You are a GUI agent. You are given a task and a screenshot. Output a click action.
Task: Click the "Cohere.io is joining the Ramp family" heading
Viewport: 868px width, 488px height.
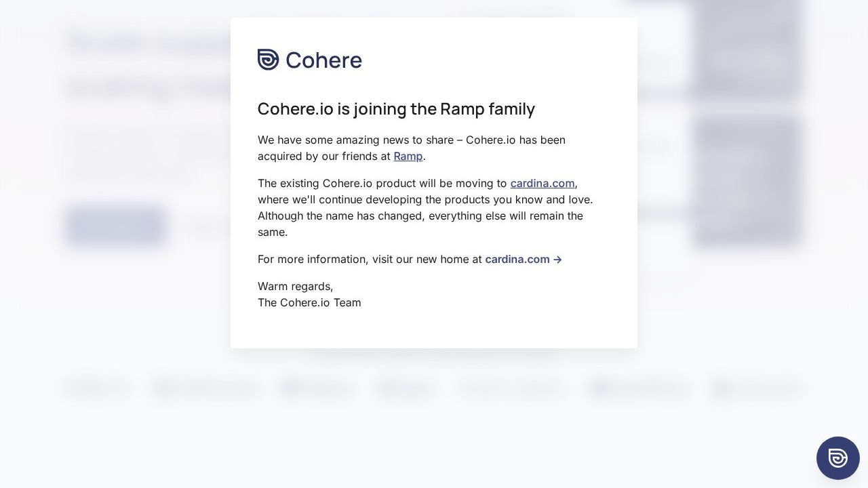click(x=396, y=109)
